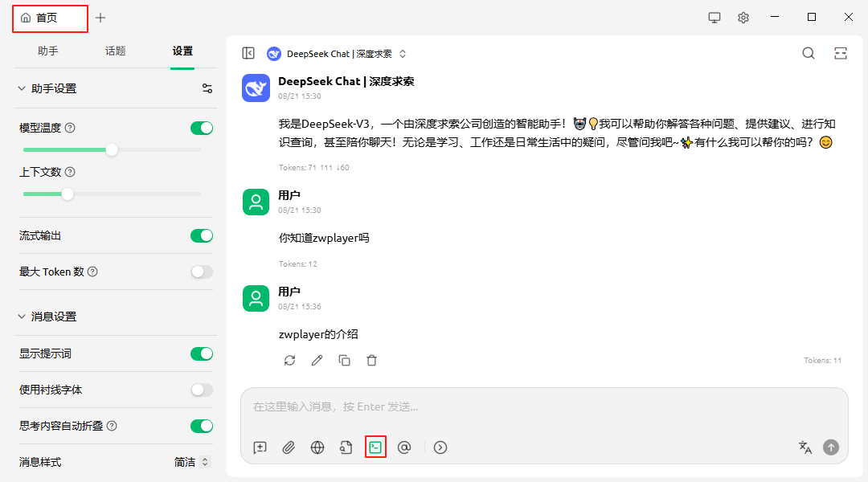Toggle 思考内容自动折叠 switch

point(202,426)
